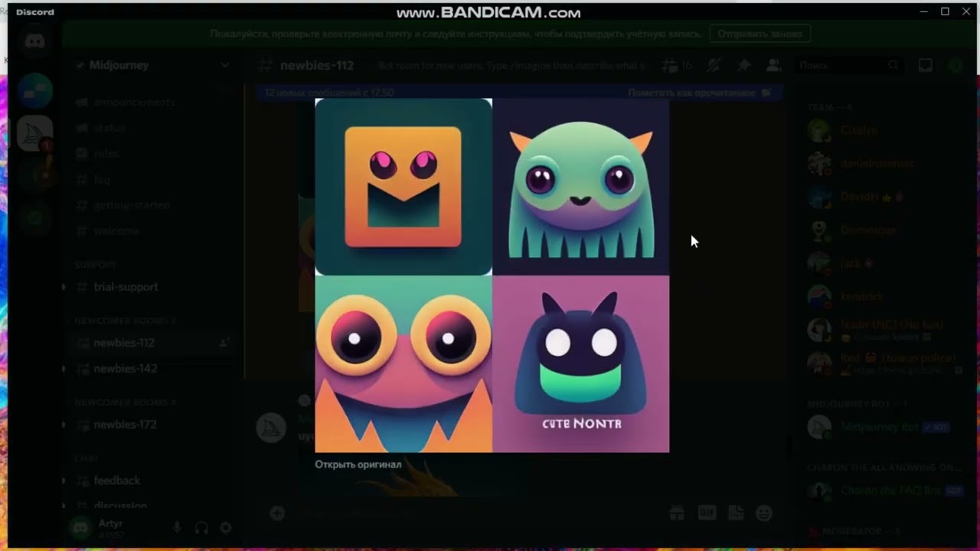Click the Artyr user avatar in panel
The image size is (980, 551).
[x=80, y=527]
